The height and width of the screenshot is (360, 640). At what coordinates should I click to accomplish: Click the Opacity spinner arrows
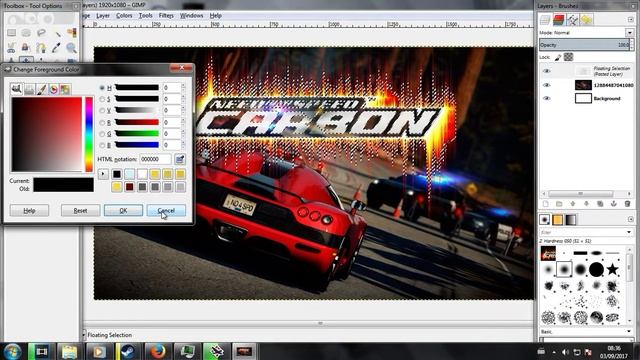[632, 44]
